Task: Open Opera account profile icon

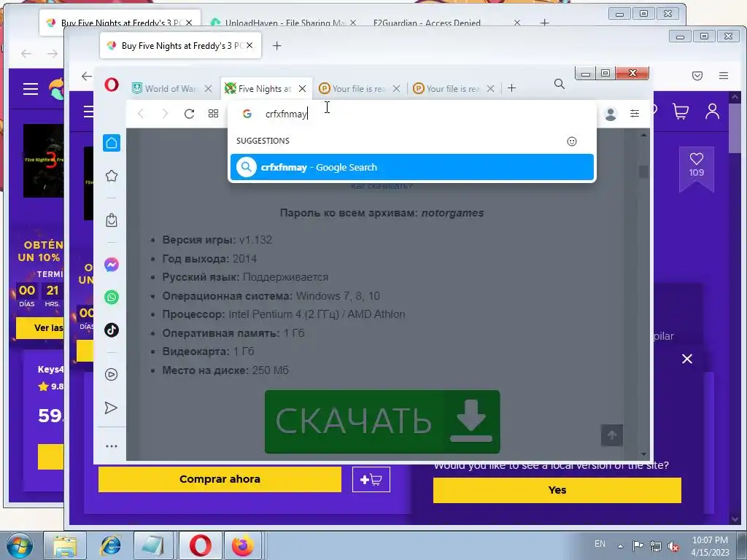Action: point(611,114)
